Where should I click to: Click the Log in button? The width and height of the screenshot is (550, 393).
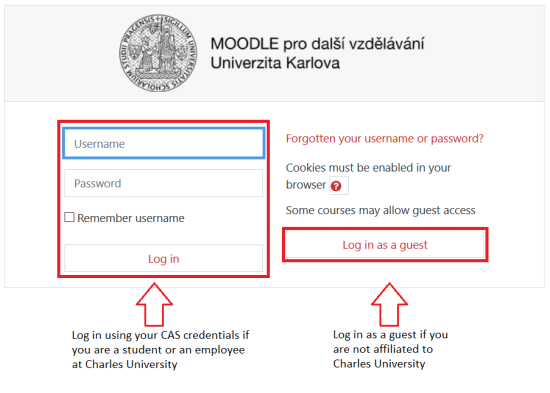click(163, 259)
